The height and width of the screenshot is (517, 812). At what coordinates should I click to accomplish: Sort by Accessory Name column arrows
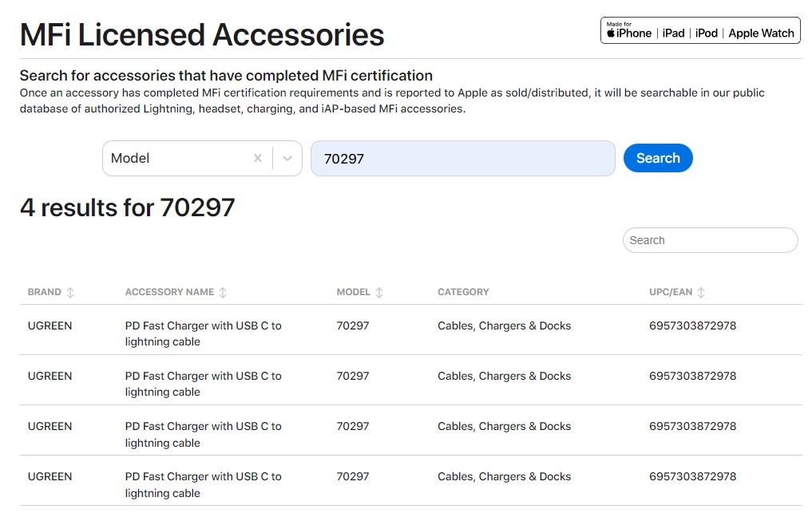click(x=223, y=293)
